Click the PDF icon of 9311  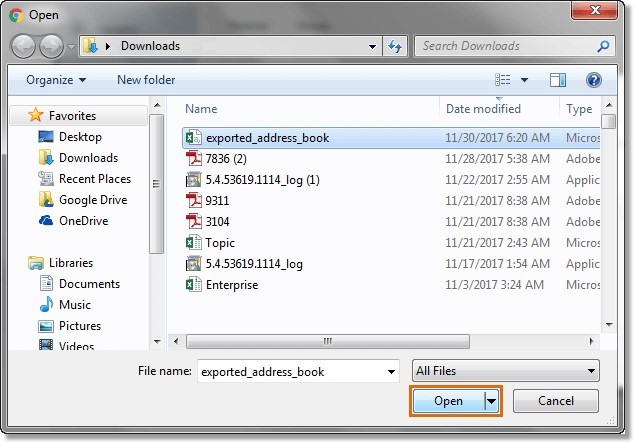[x=193, y=200]
